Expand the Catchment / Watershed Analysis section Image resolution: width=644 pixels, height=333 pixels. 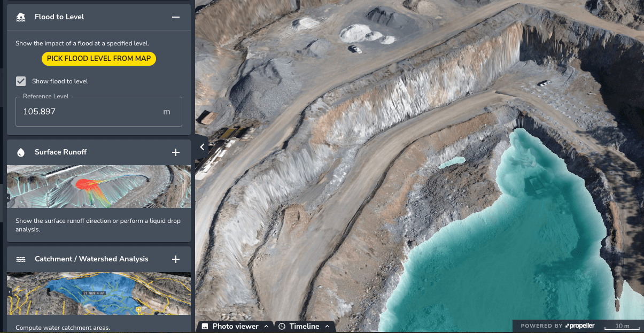tap(175, 259)
